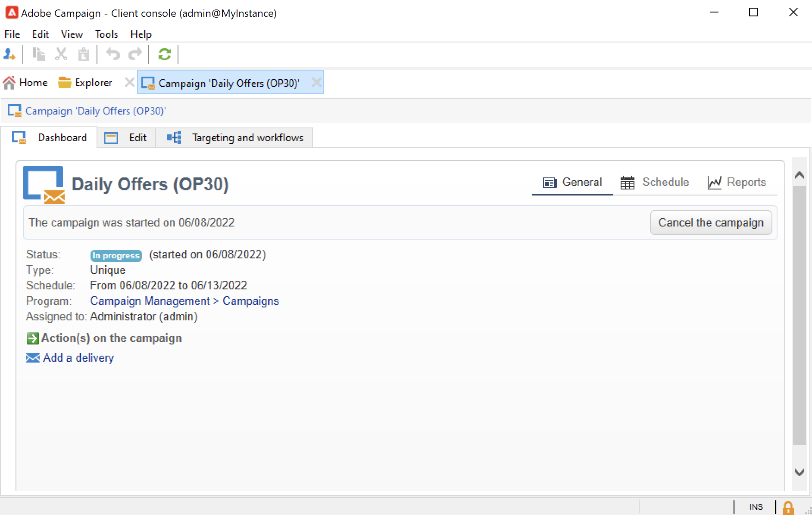Image resolution: width=812 pixels, height=515 pixels.
Task: Open the Help menu
Action: coord(141,34)
